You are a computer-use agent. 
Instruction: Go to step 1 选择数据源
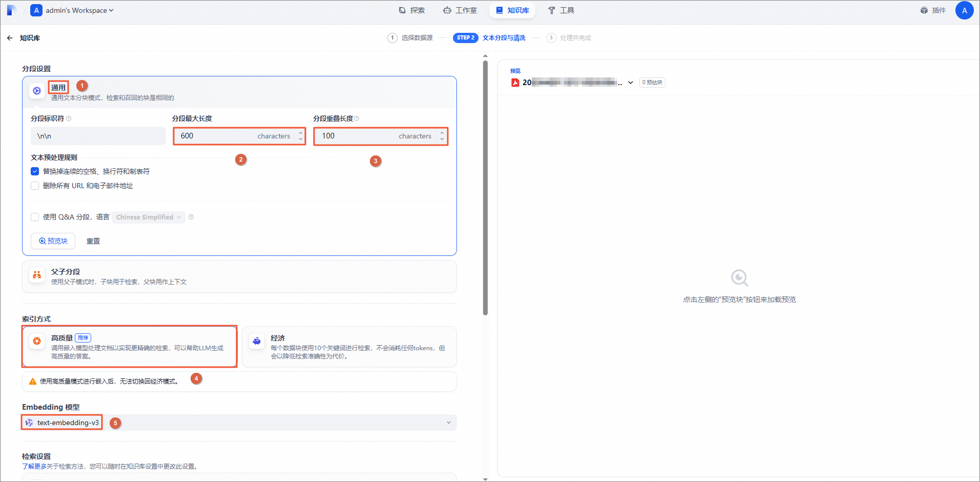coord(410,38)
